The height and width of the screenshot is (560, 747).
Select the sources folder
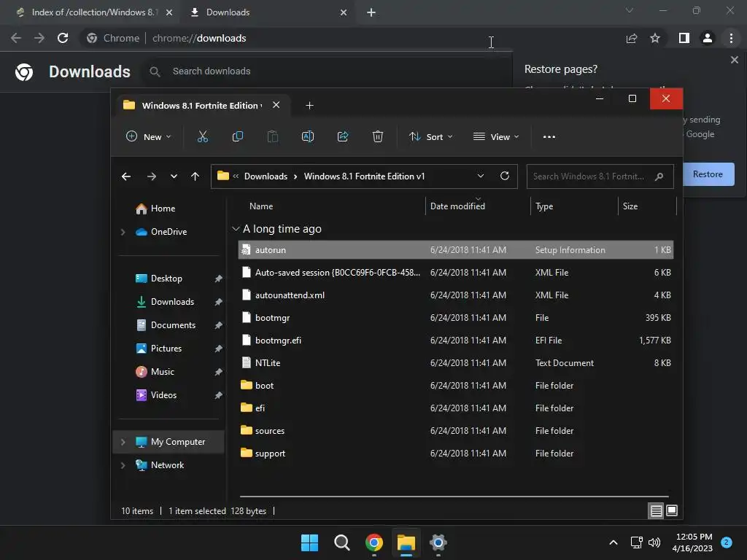(456, 431)
